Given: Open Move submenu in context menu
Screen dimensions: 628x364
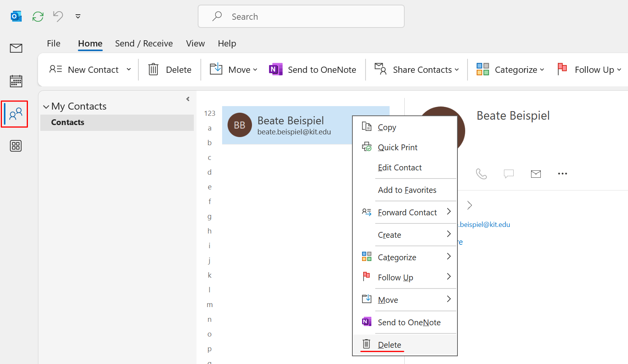Looking at the screenshot, I should pos(405,300).
